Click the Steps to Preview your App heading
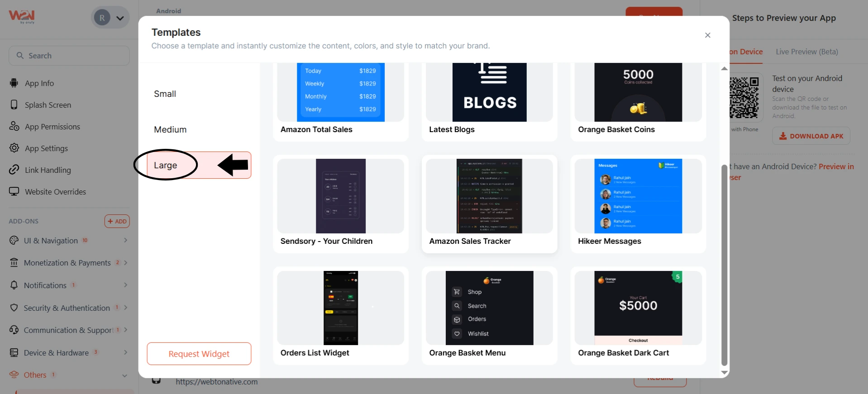This screenshot has width=868, height=394. 784,18
